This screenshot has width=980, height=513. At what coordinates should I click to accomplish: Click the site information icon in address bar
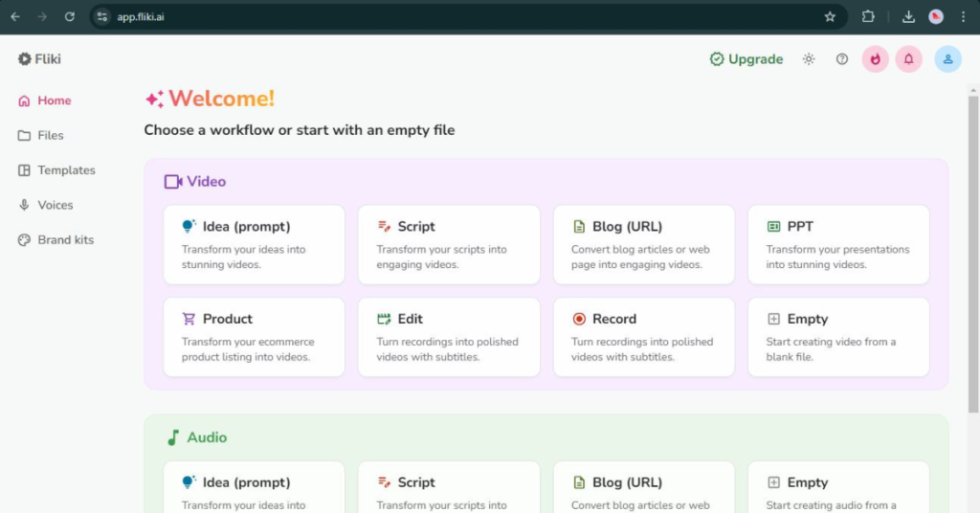101,17
